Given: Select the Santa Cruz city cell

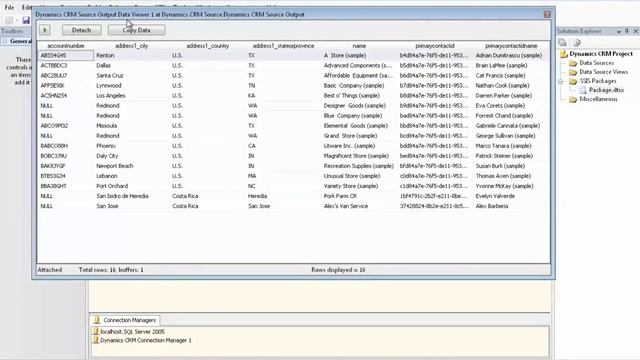Looking at the screenshot, I should tap(131, 76).
